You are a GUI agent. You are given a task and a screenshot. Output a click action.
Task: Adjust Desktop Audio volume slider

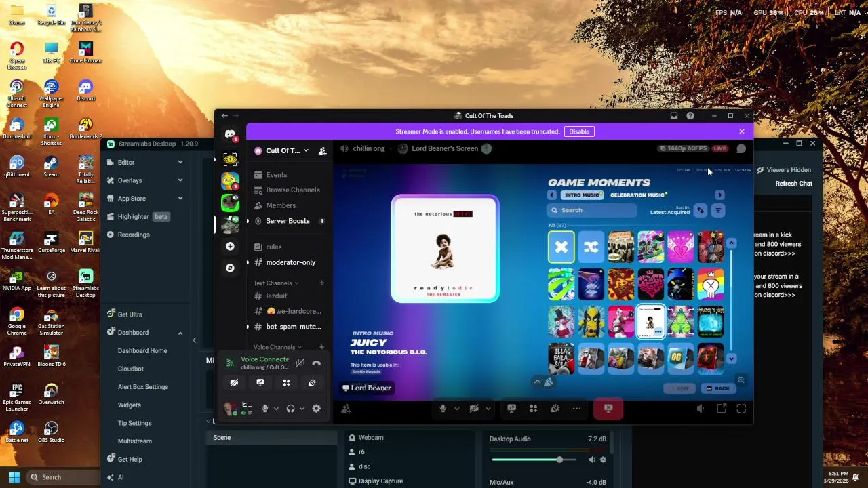click(x=559, y=460)
